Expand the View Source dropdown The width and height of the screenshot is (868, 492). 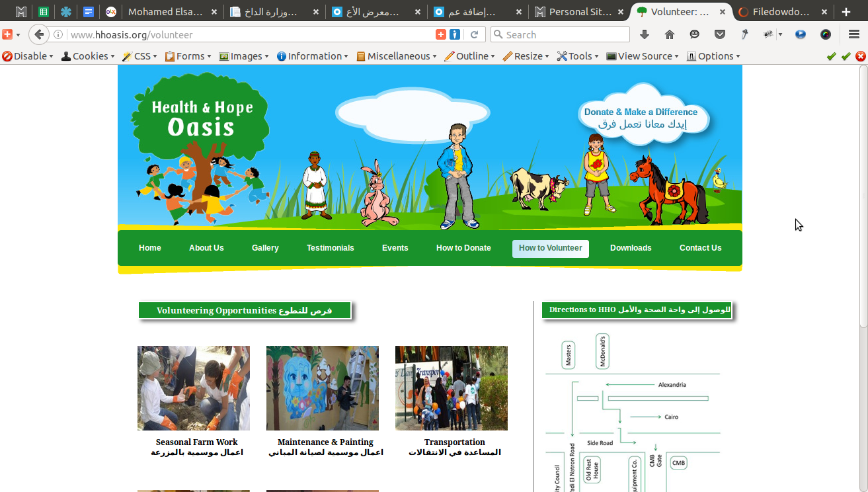click(x=643, y=56)
